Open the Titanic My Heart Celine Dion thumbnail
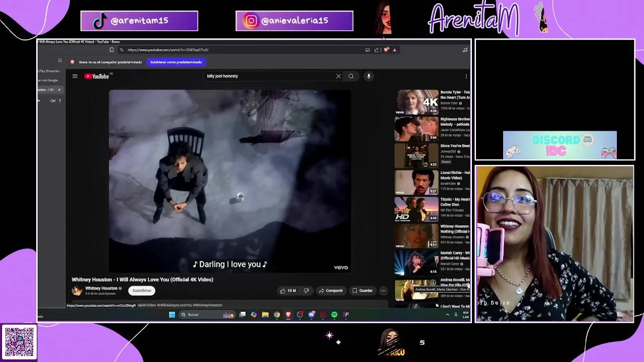 pyautogui.click(x=417, y=209)
